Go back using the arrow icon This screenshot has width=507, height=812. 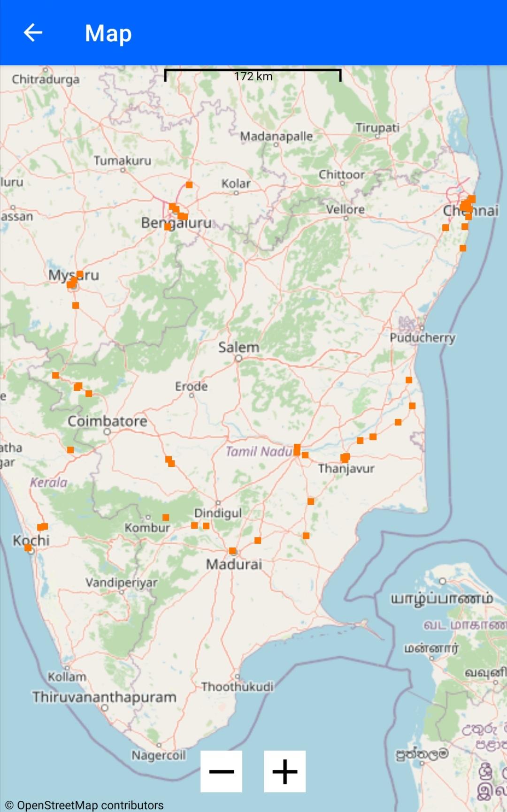pyautogui.click(x=33, y=33)
